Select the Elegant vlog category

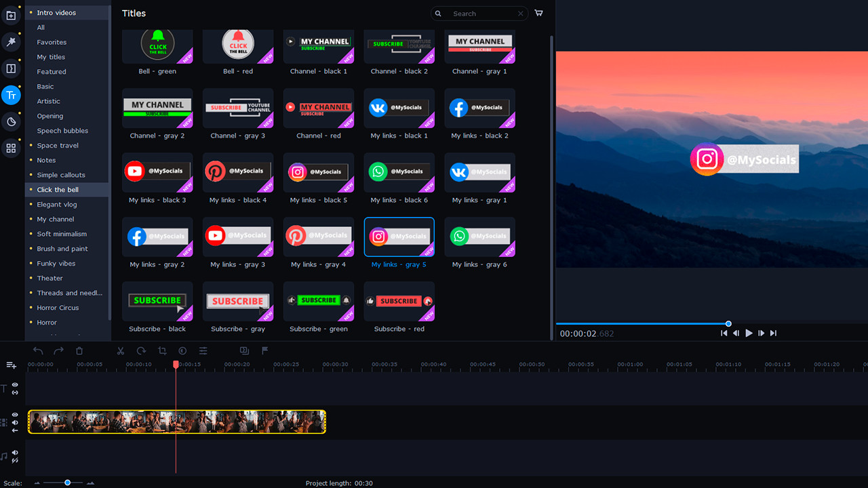click(x=56, y=204)
